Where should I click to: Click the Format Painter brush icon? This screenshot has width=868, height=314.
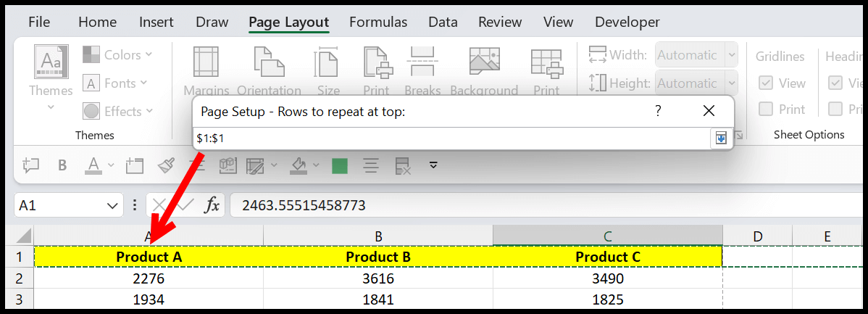[167, 165]
